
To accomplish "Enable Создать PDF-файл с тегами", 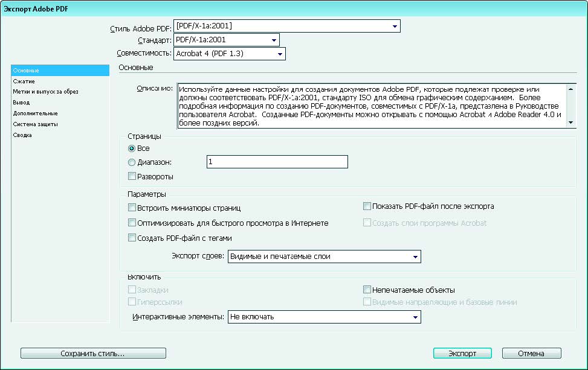I will [132, 237].
